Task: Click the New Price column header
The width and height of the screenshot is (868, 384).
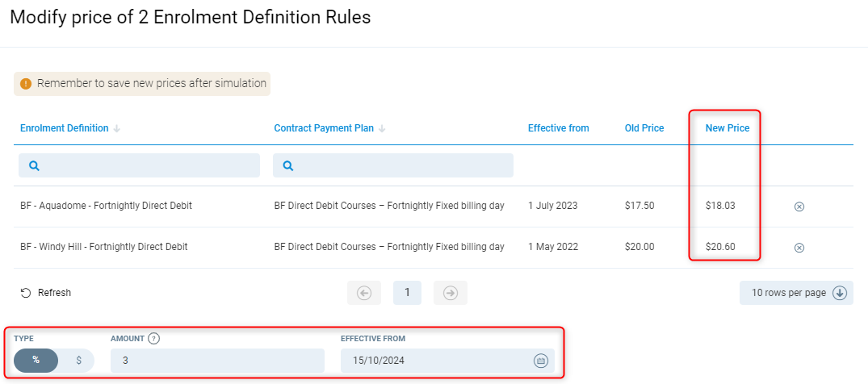Action: point(728,128)
